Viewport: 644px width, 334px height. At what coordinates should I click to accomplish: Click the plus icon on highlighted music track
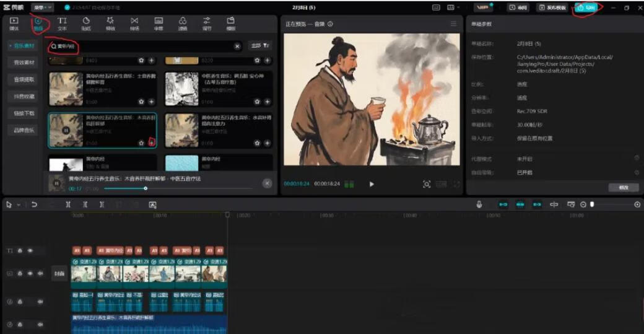coord(152,143)
